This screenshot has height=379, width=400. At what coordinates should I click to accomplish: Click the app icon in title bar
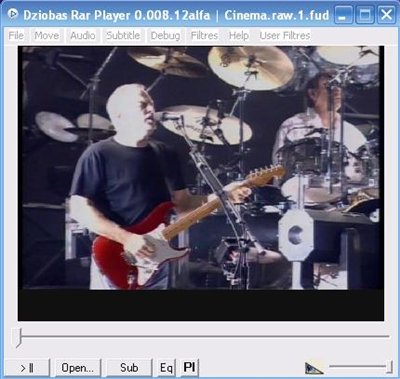point(13,14)
